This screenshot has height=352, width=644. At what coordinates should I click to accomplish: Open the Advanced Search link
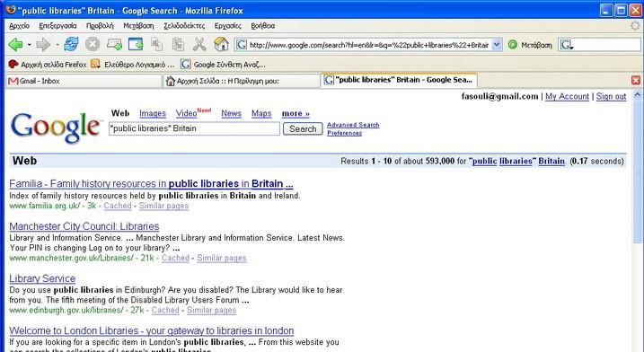(353, 125)
